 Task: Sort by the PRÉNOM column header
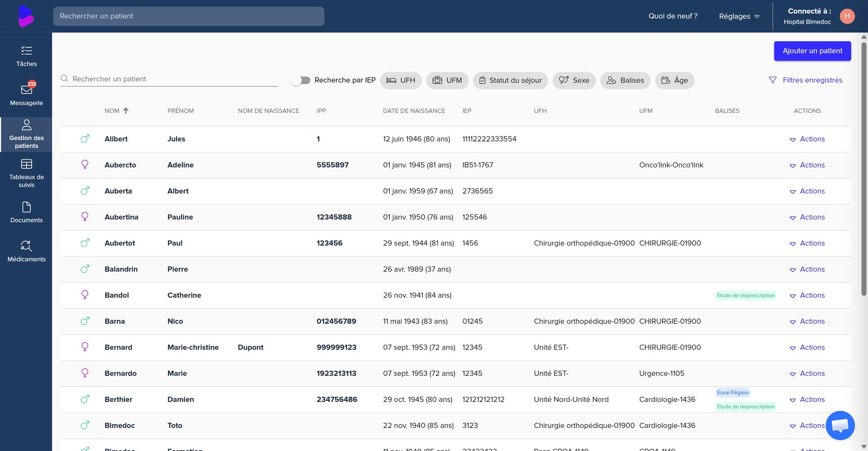pyautogui.click(x=180, y=111)
